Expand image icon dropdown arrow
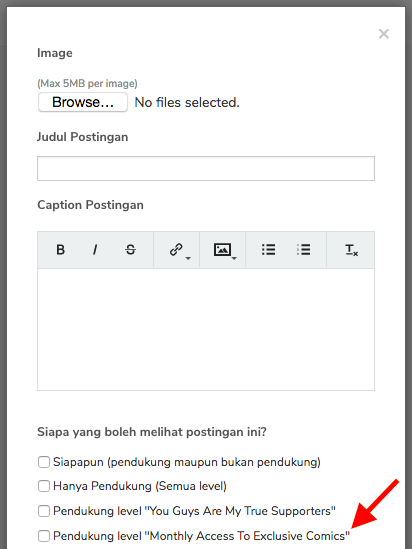Screen dimensions: 412x549 point(235,258)
